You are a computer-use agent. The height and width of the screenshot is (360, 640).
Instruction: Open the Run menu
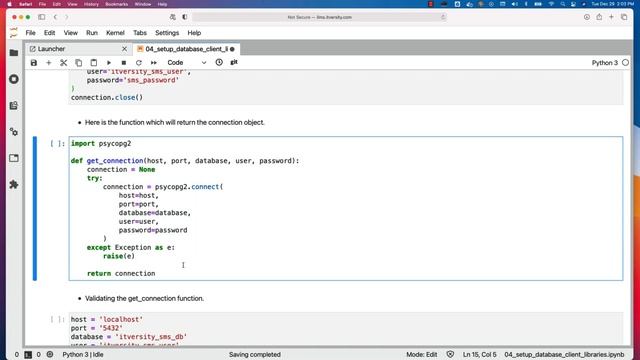(92, 33)
